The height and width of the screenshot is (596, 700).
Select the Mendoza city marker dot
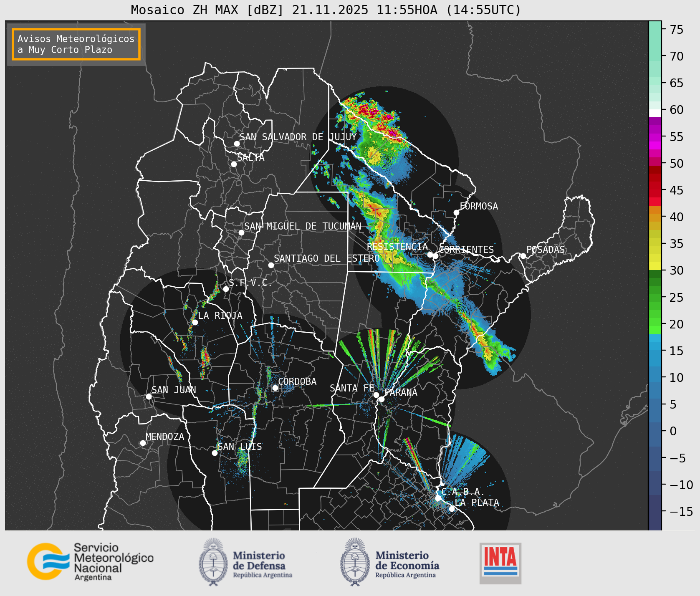tap(143, 443)
